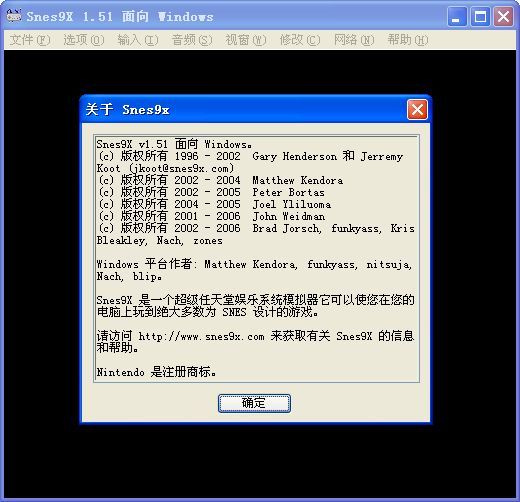Open the 修改(C) menu

coord(300,40)
